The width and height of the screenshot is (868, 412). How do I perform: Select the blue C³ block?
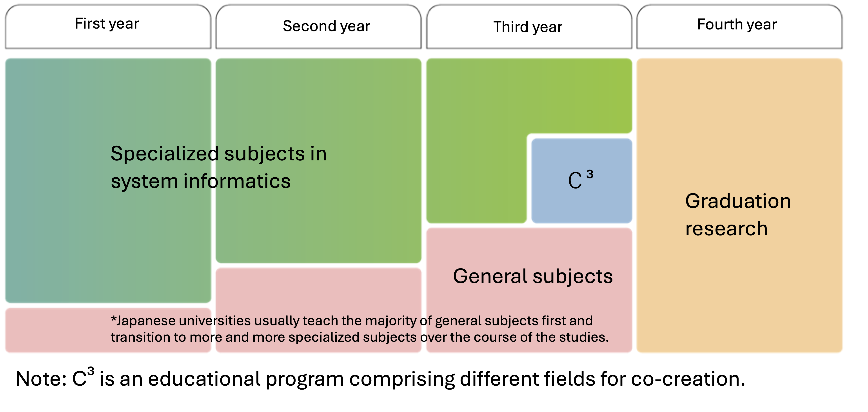(x=582, y=181)
